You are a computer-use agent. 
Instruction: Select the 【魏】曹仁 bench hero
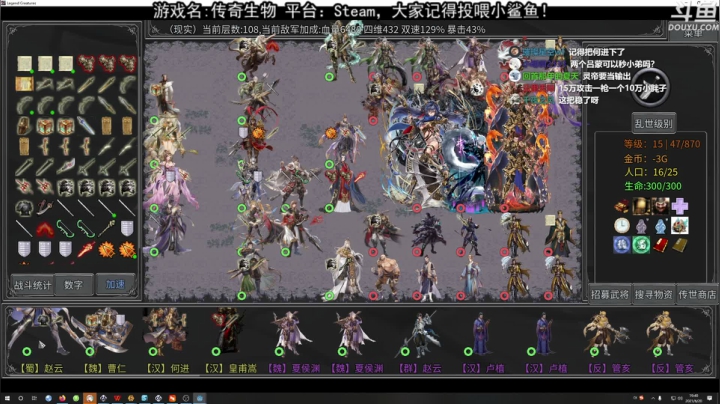(104, 341)
